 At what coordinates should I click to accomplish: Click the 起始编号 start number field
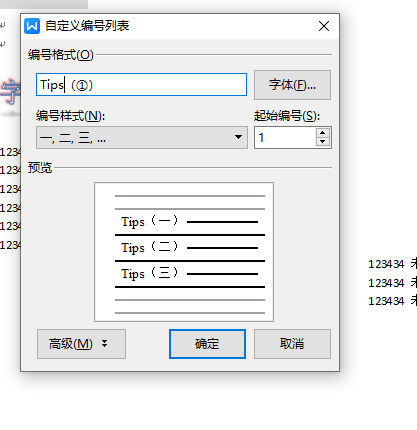285,137
